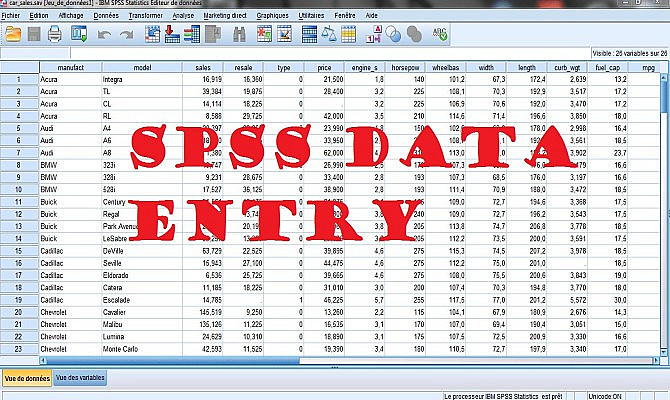
Task: Select the cell 'Monte Carlo'
Action: [x=142, y=349]
